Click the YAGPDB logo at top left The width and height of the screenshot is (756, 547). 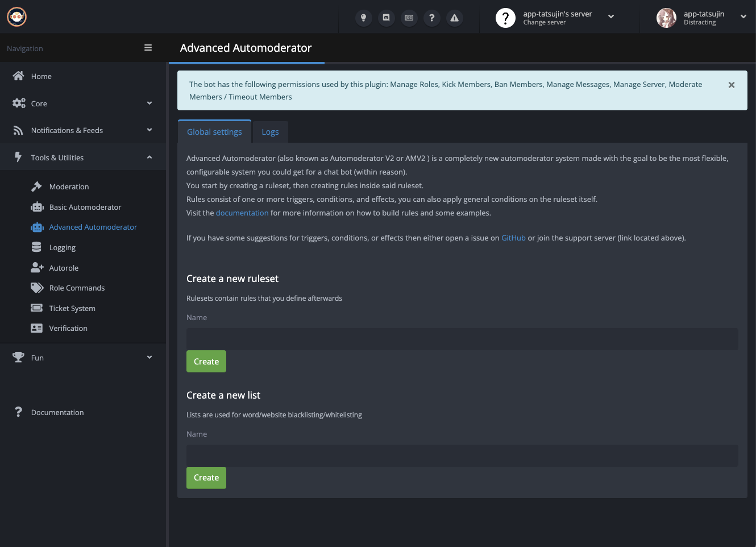coord(17,17)
